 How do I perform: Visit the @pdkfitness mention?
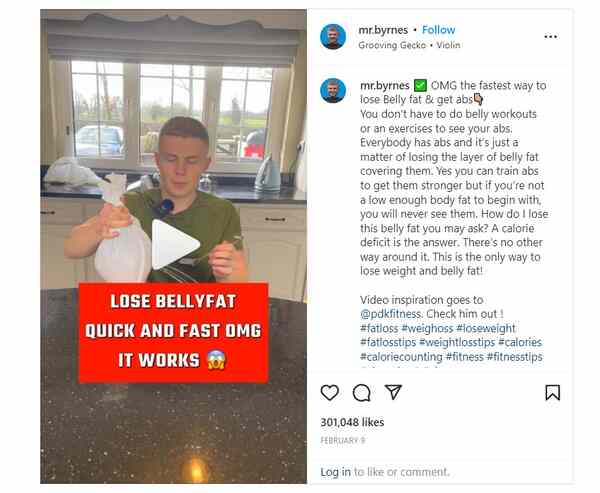pyautogui.click(x=390, y=314)
